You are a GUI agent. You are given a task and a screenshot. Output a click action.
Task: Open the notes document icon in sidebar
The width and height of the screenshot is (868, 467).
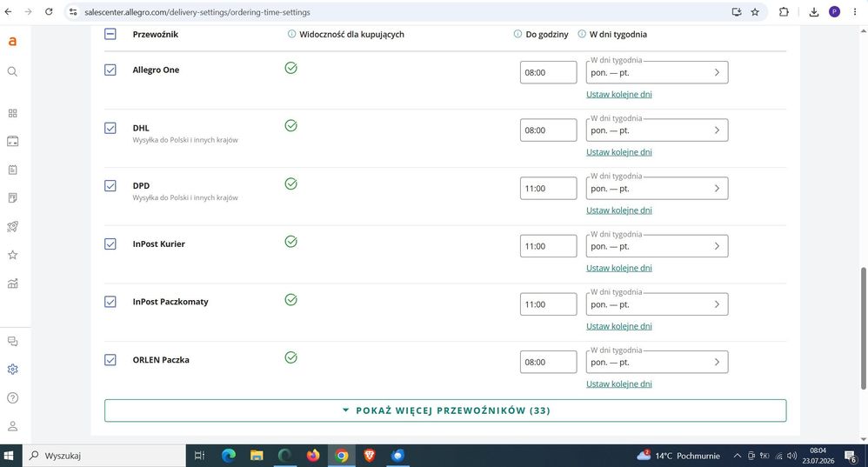12,197
